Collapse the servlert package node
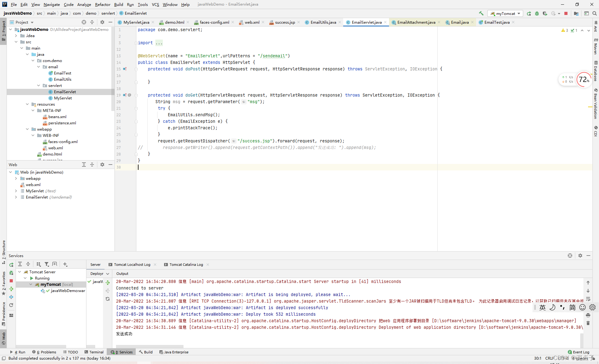This screenshot has width=599, height=364. pyautogui.click(x=39, y=85)
